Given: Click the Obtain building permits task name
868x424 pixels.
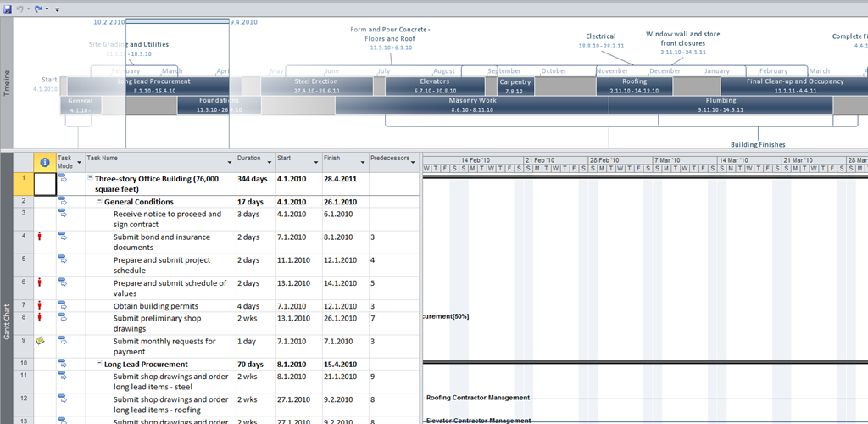Looking at the screenshot, I should point(155,306).
